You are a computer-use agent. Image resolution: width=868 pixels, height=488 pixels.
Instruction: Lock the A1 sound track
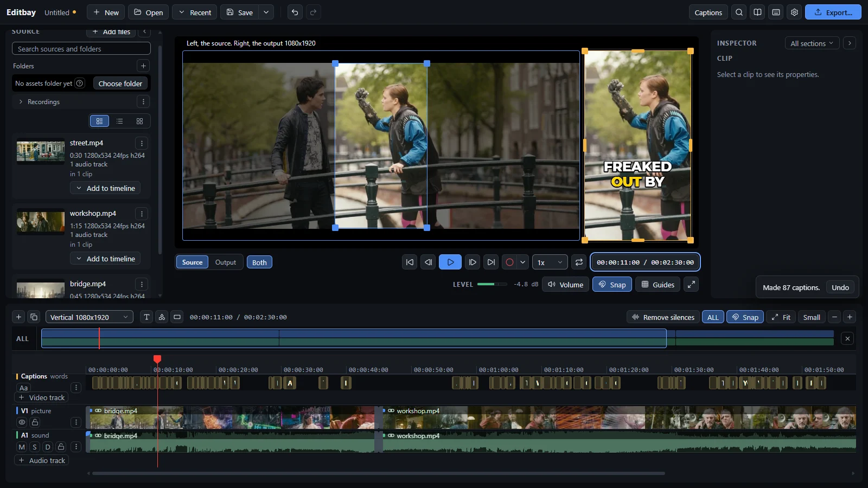[61, 447]
